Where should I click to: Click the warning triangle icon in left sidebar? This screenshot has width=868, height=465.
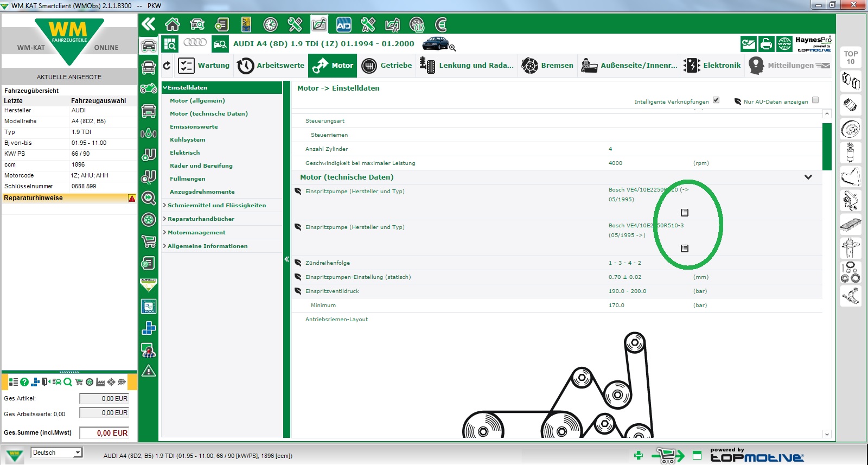click(149, 371)
